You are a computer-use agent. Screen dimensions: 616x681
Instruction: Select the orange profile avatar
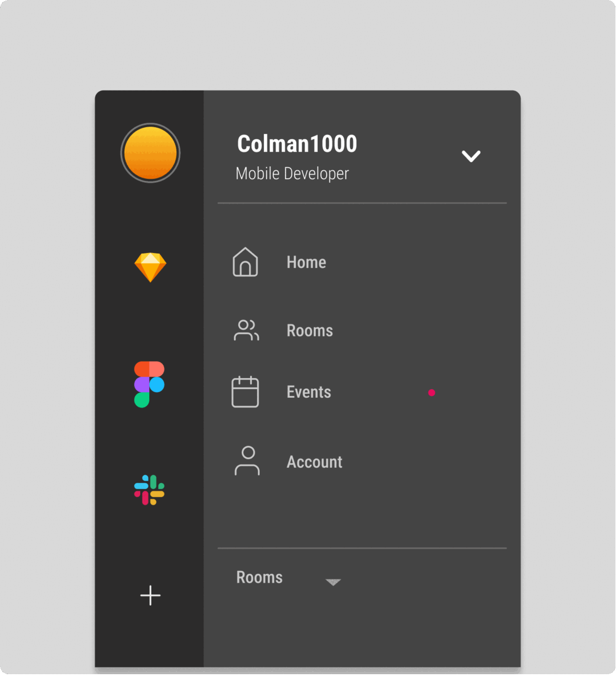150,153
